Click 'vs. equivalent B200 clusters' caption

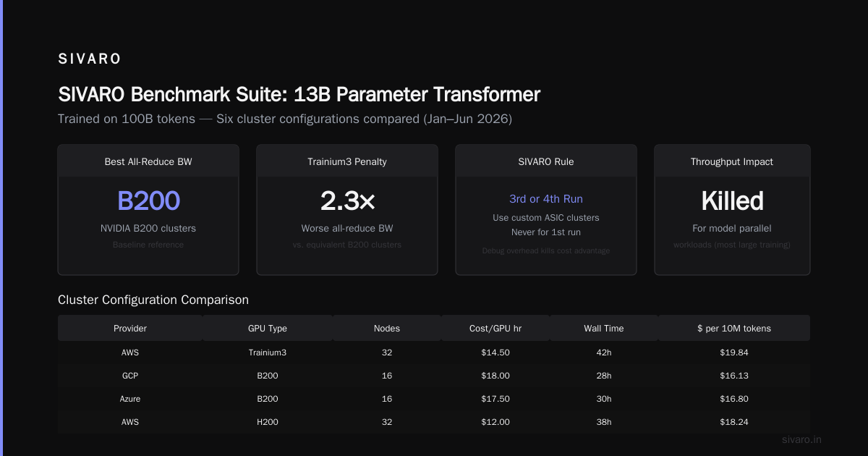point(347,245)
